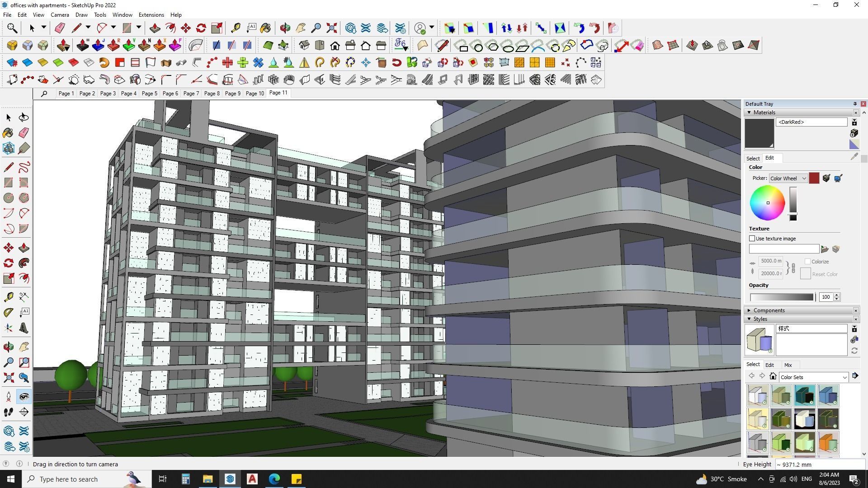Click the Create New Style icon
The height and width of the screenshot is (488, 868).
click(854, 340)
